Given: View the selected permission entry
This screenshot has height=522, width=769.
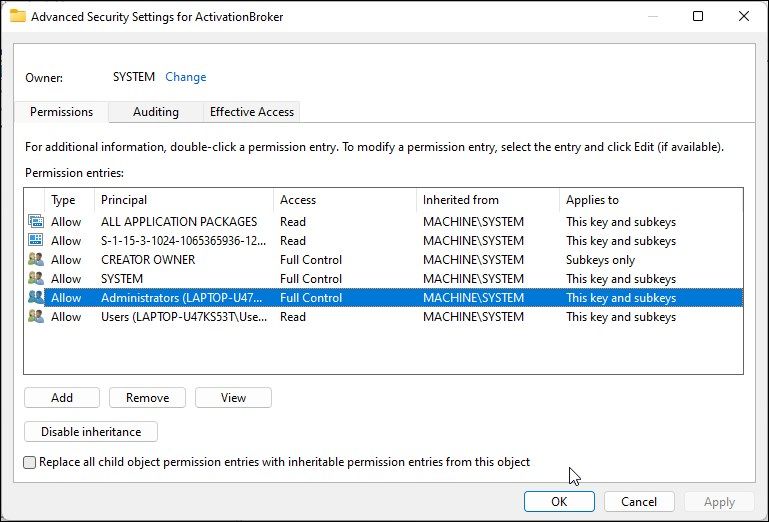Looking at the screenshot, I should click(x=233, y=398).
